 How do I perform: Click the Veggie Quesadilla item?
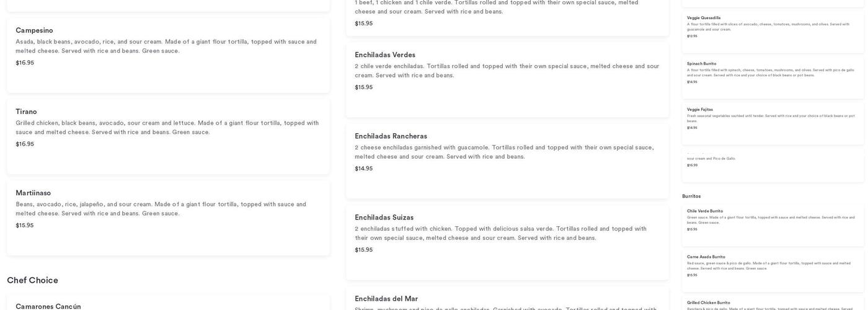tap(703, 18)
